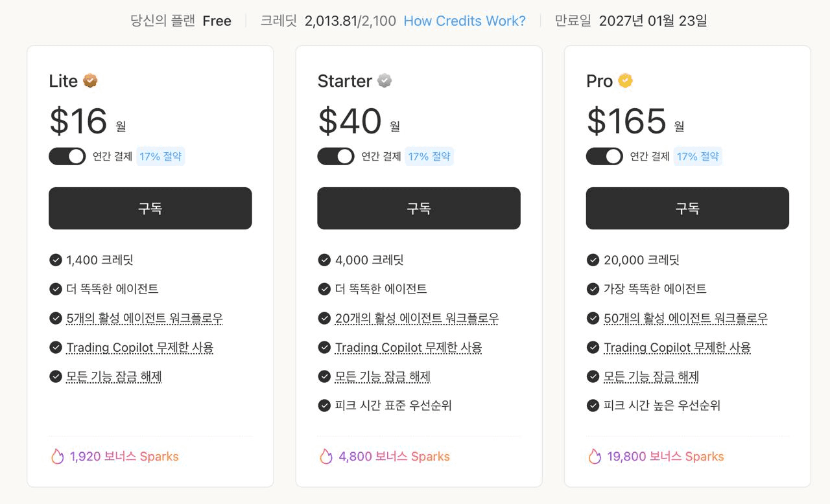Image resolution: width=830 pixels, height=504 pixels.
Task: Click the checkmark icon beside 1,400 크레딧
Action: tap(56, 260)
